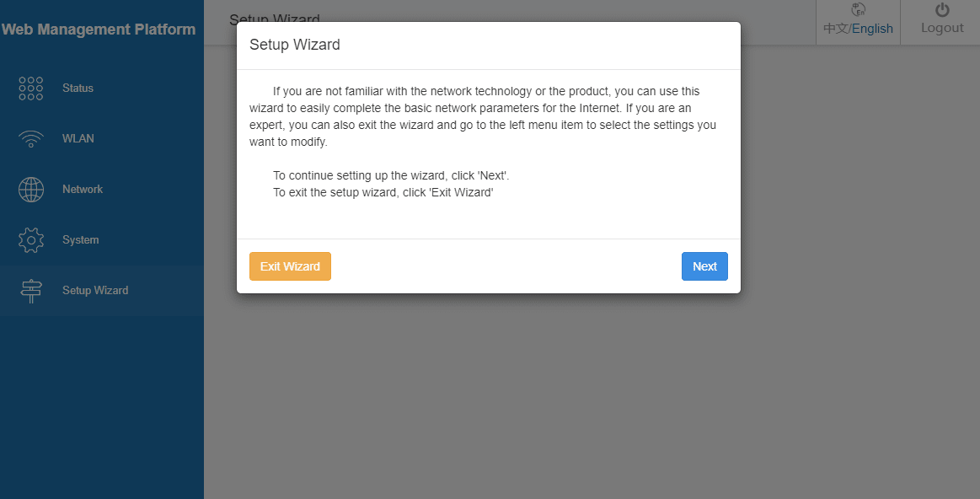Switch language to 中文

point(836,29)
